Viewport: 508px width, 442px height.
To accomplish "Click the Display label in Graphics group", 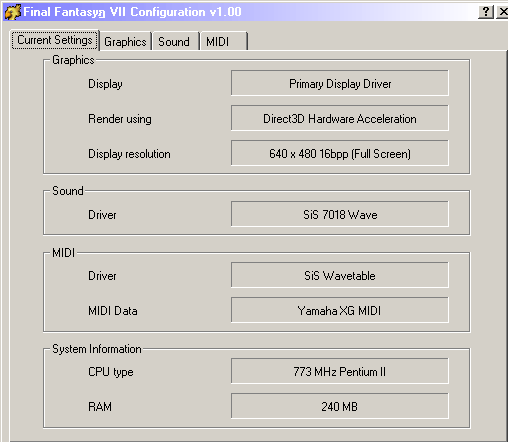I will pyautogui.click(x=105, y=84).
